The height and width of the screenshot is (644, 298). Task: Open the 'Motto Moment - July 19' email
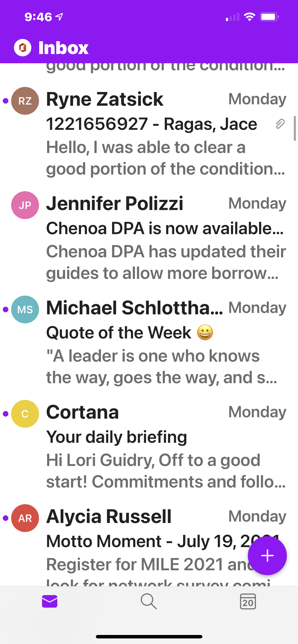click(145, 541)
